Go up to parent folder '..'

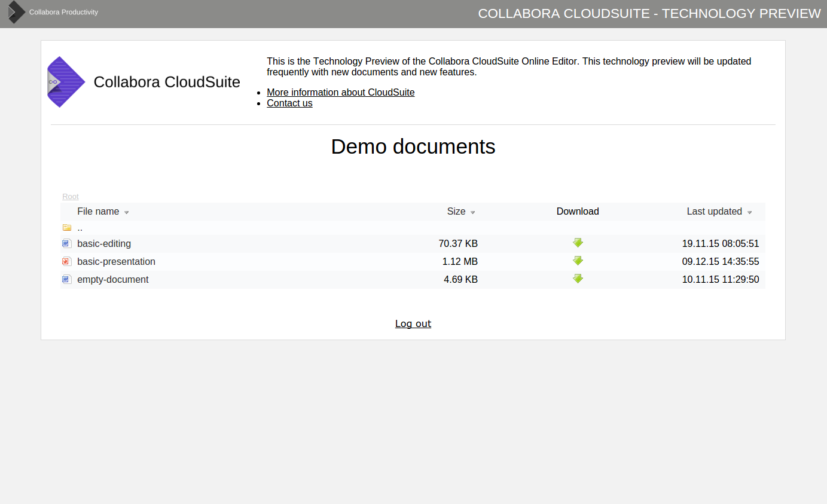[x=80, y=228]
